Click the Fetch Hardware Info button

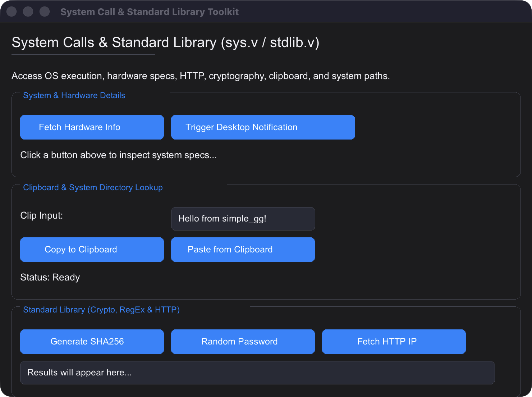click(x=92, y=127)
